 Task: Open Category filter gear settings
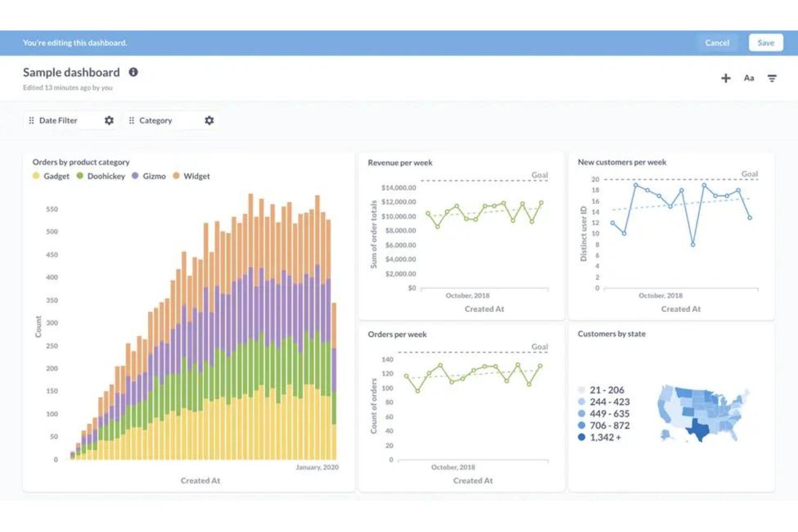pos(209,120)
